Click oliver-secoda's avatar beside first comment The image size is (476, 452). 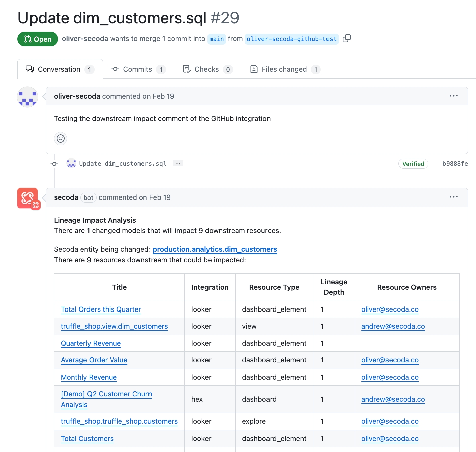coord(27,97)
